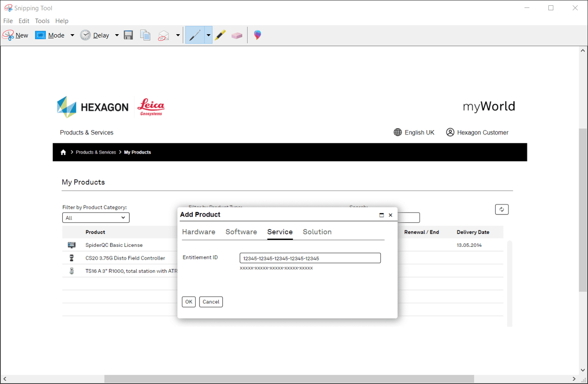Send the snip via the email icon

click(x=164, y=35)
